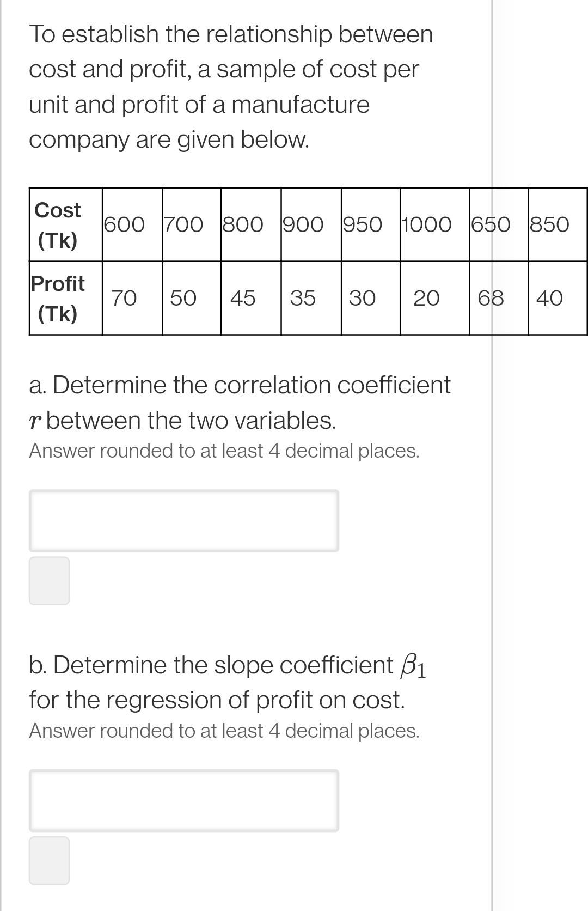Click the small gray box under slope answer
Screen dimensions: 588x911
(49, 860)
